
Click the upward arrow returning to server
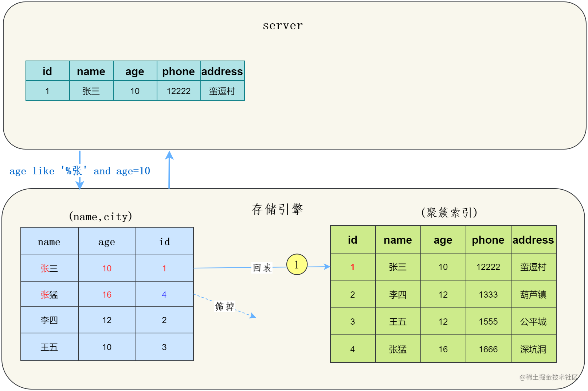pyautogui.click(x=169, y=170)
